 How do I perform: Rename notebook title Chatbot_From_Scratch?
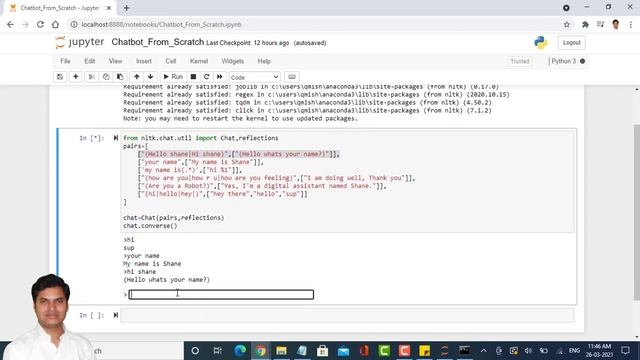pos(158,42)
